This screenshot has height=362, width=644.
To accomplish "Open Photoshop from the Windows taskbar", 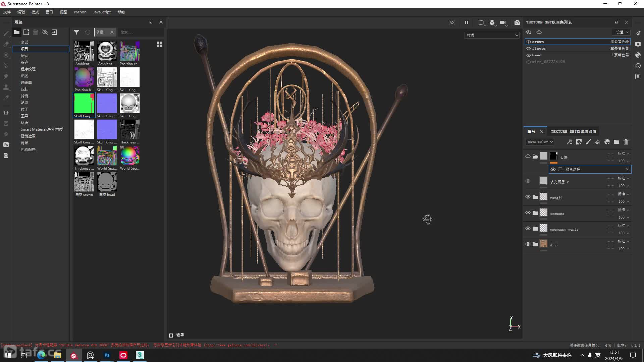I will (x=107, y=355).
